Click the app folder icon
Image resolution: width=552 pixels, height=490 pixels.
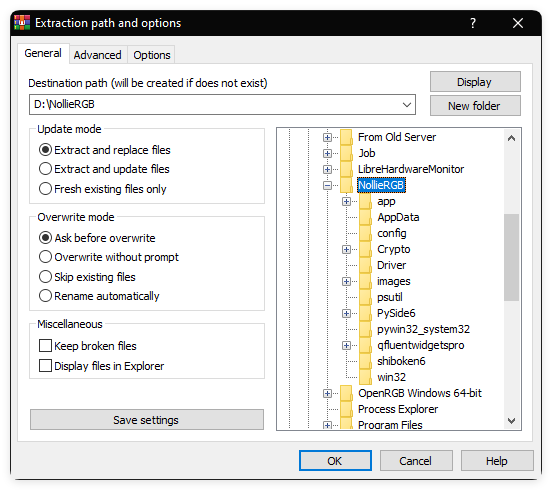coord(365,201)
